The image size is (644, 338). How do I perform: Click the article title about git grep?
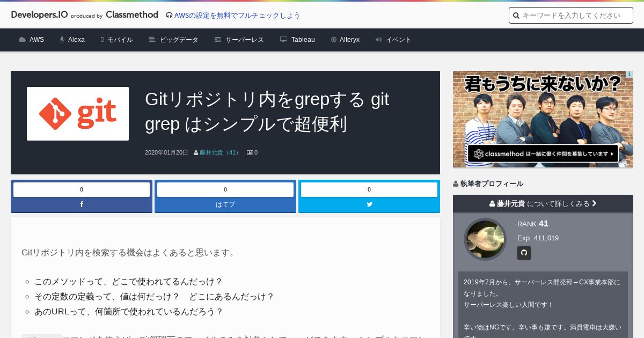pyautogui.click(x=267, y=112)
